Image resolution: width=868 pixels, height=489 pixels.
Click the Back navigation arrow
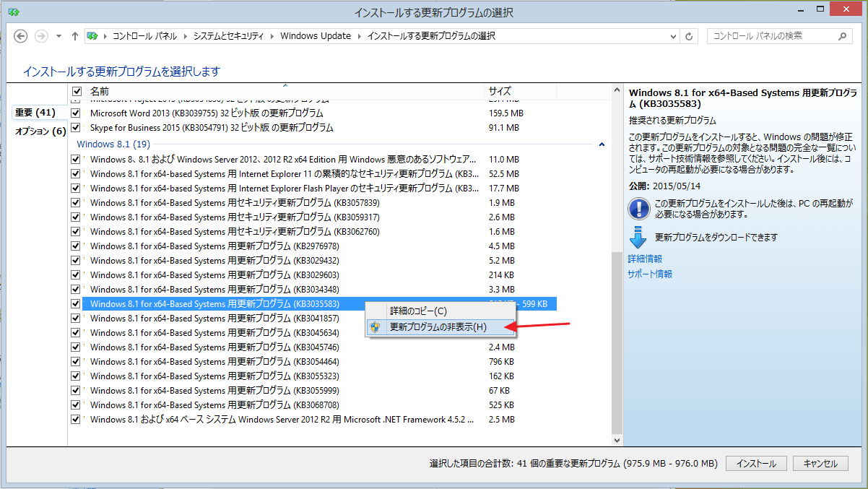[x=21, y=36]
